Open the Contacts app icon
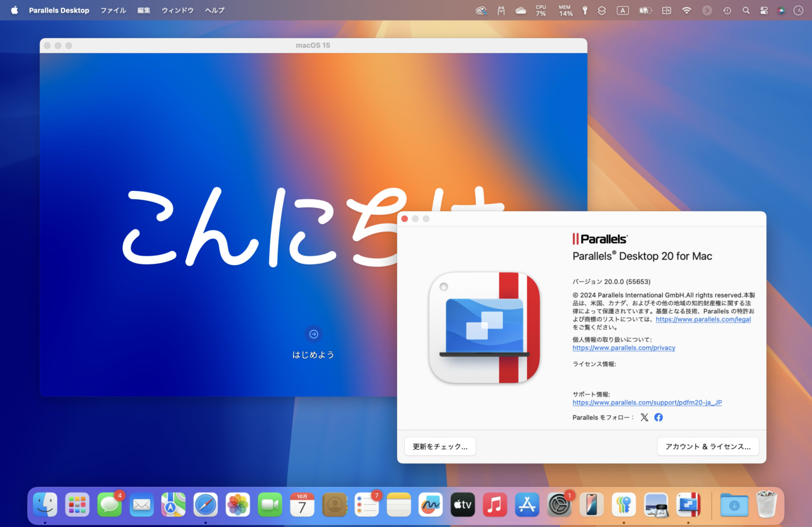This screenshot has width=812, height=527. coord(334,505)
